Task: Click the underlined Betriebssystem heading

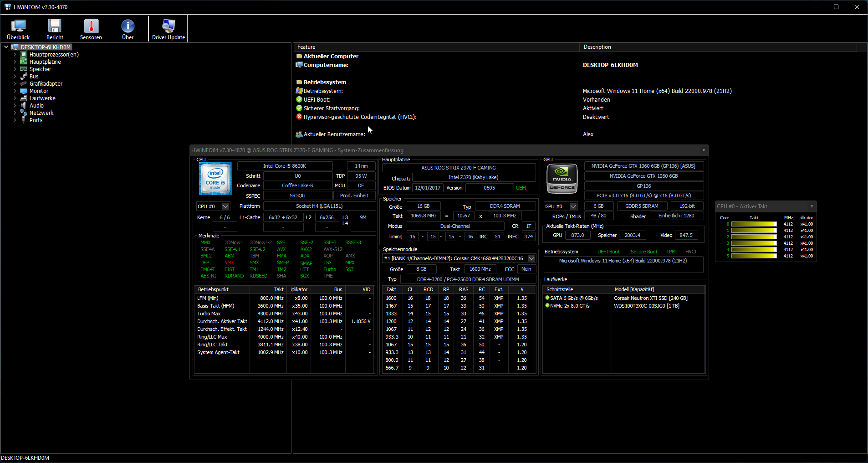Action: 325,82
